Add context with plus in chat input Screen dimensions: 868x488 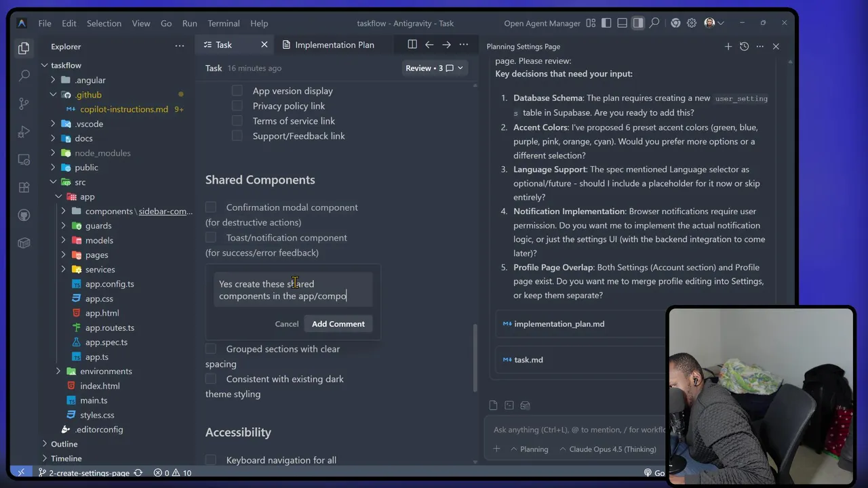point(496,449)
